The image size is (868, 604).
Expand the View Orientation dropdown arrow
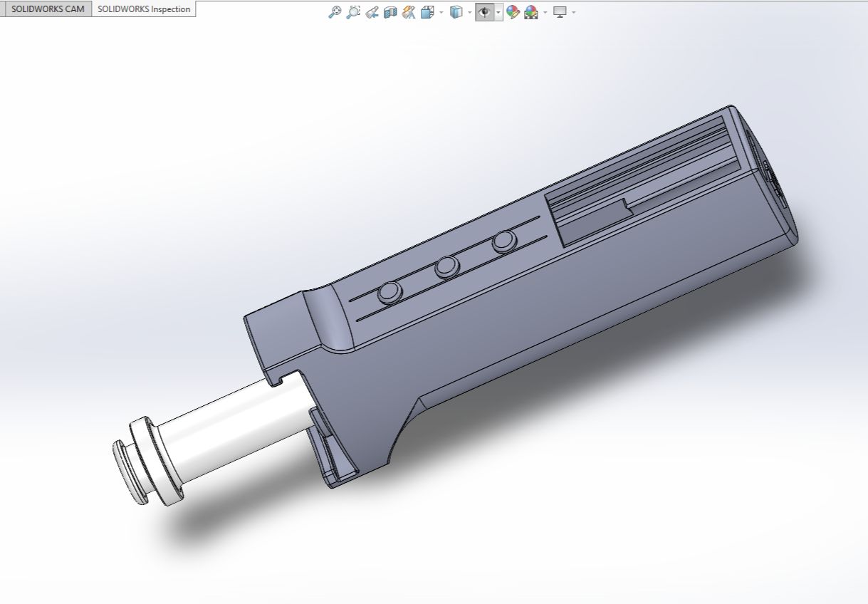tap(441, 12)
